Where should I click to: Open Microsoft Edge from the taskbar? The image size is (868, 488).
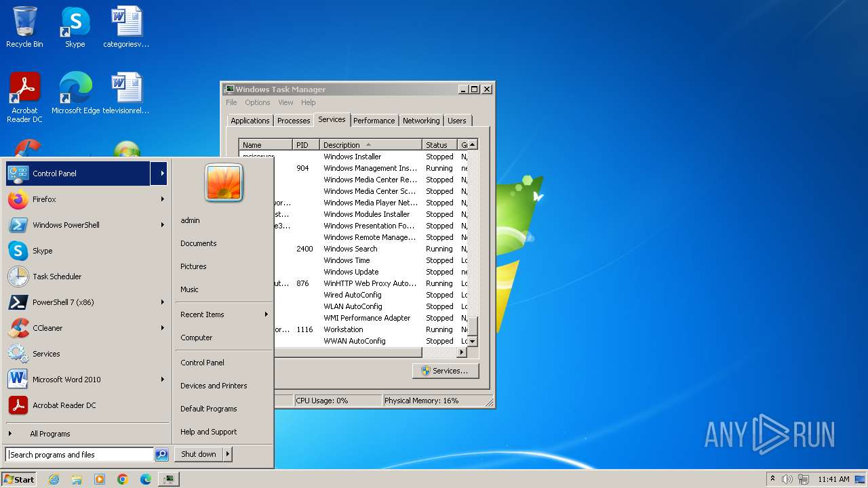point(146,479)
